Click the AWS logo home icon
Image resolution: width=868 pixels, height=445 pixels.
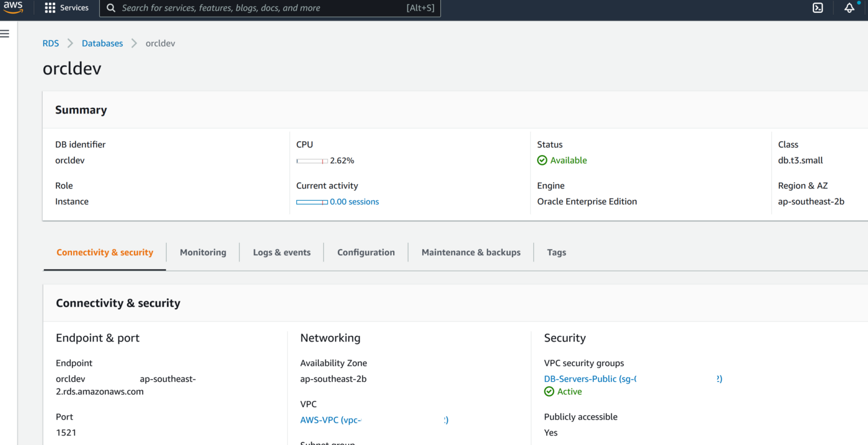coord(13,8)
